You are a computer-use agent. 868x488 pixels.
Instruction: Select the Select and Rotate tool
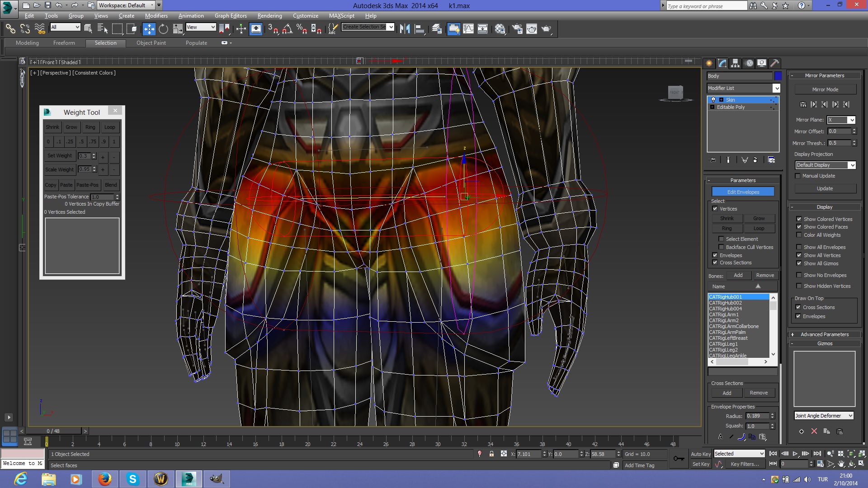[163, 29]
